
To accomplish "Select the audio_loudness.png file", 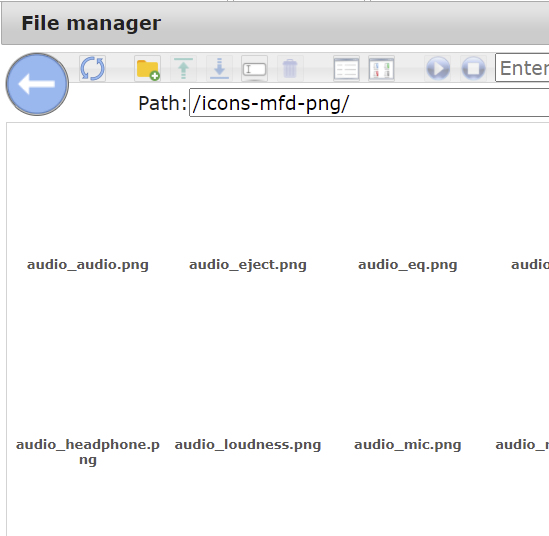I will pyautogui.click(x=248, y=445).
